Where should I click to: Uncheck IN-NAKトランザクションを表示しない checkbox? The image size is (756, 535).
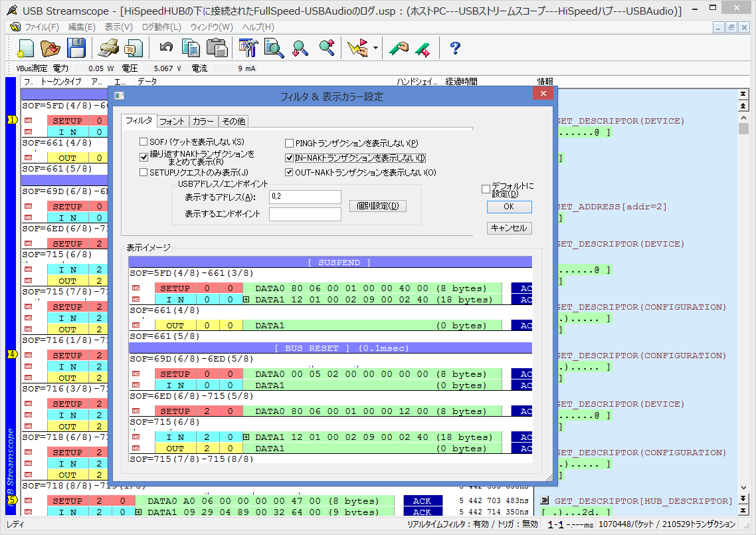point(289,158)
